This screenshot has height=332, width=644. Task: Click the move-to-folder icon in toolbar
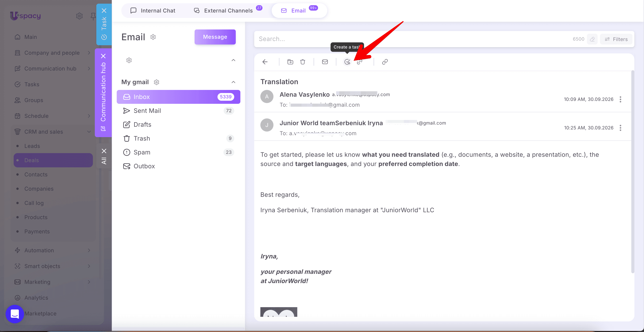tap(290, 62)
